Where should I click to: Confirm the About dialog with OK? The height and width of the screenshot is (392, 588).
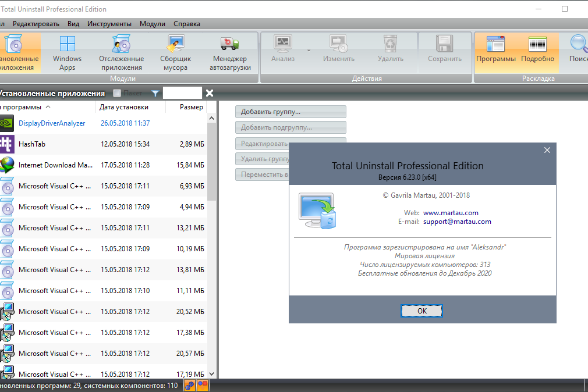422,311
